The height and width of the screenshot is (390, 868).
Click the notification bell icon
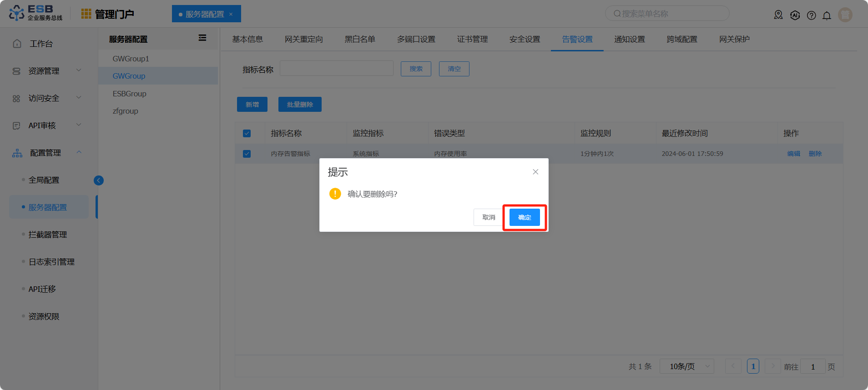[x=827, y=15]
